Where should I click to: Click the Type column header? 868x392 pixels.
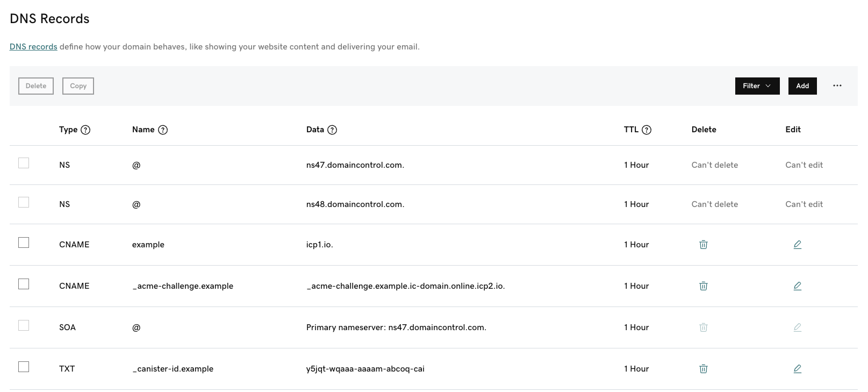pos(68,130)
